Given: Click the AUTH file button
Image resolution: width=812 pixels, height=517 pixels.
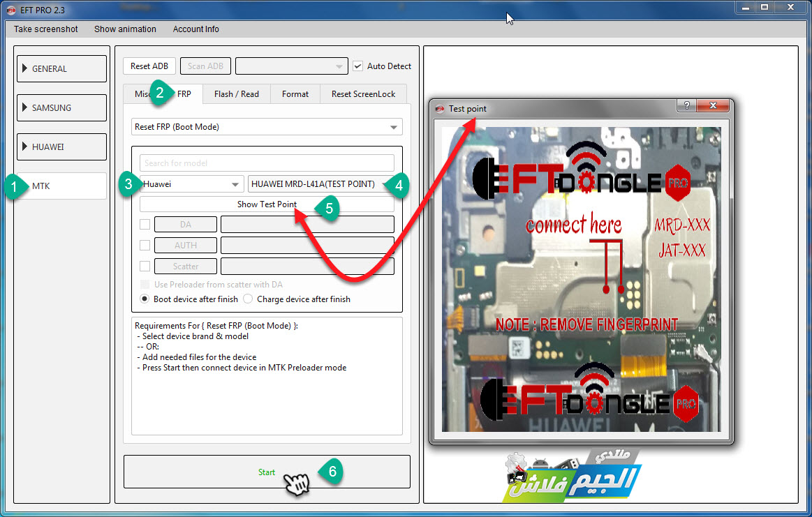Looking at the screenshot, I should pos(186,246).
